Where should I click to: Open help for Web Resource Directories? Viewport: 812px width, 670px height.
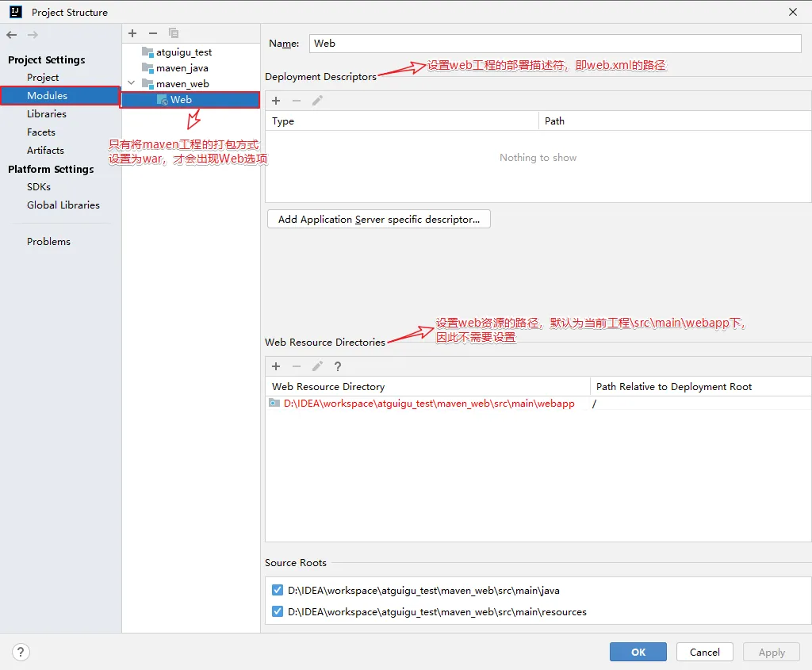pos(338,366)
